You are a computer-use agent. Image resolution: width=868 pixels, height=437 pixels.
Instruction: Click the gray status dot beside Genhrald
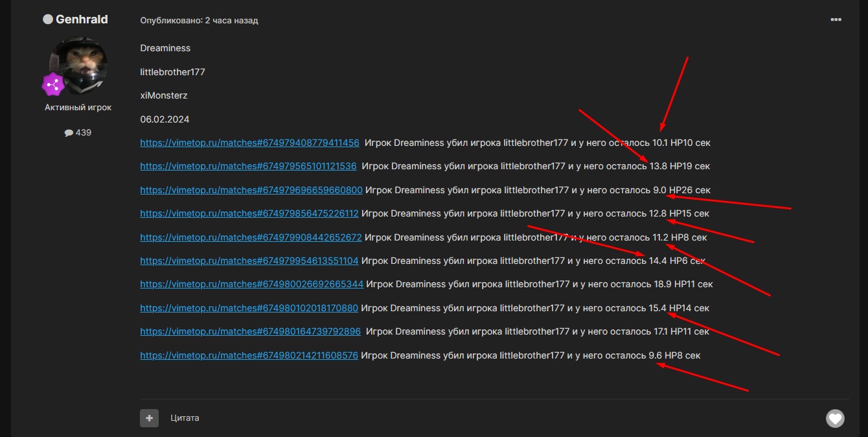tap(48, 19)
